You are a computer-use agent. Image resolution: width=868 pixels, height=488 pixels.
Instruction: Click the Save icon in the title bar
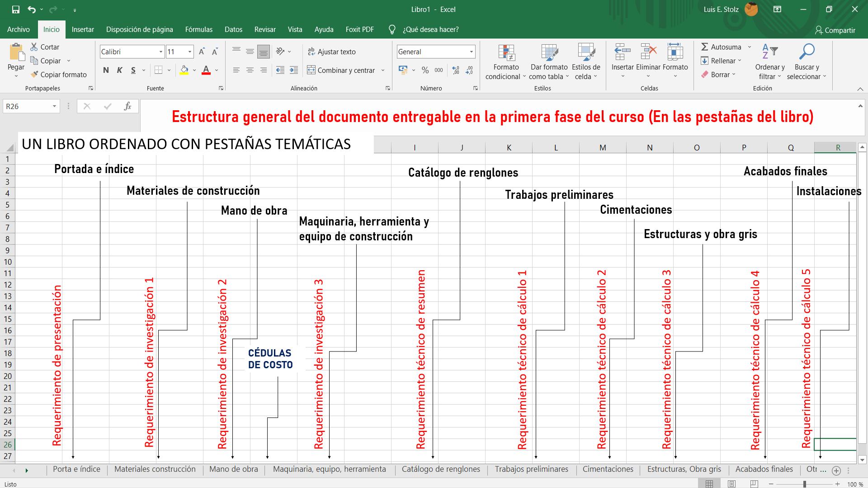pos(16,9)
